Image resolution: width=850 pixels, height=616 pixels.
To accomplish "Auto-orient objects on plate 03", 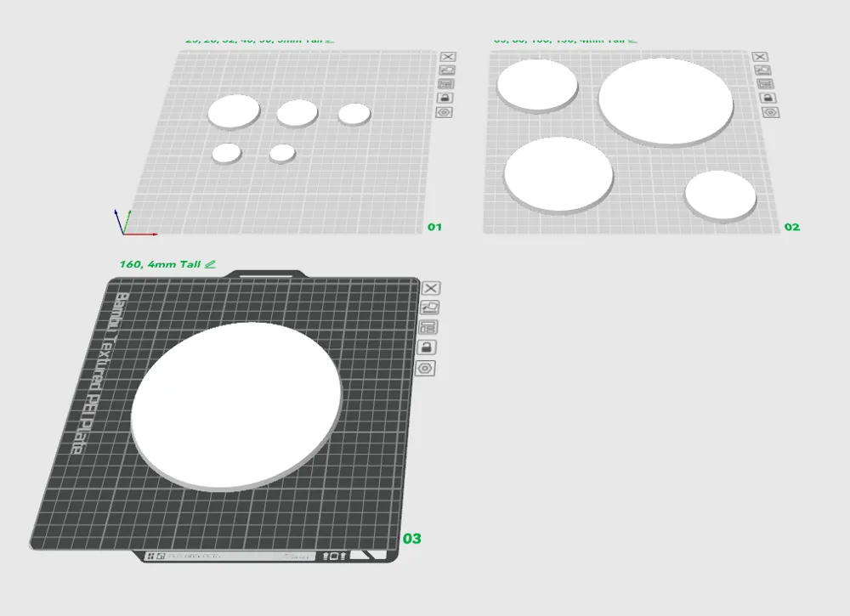I will click(430, 308).
